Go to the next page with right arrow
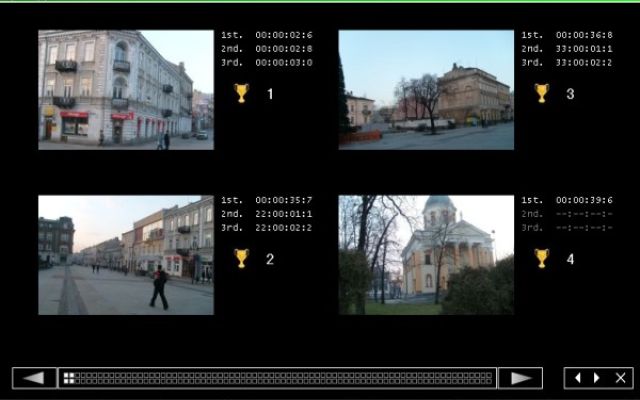 pyautogui.click(x=520, y=378)
